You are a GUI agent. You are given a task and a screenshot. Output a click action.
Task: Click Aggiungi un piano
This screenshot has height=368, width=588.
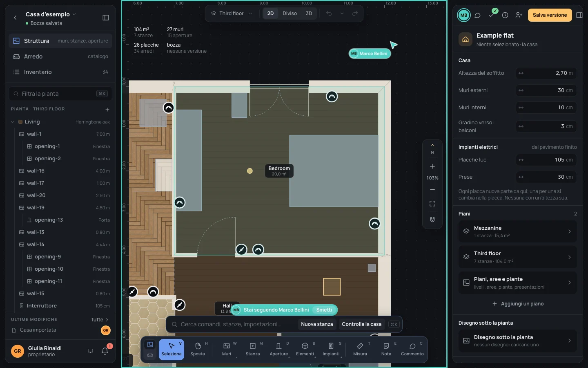518,304
